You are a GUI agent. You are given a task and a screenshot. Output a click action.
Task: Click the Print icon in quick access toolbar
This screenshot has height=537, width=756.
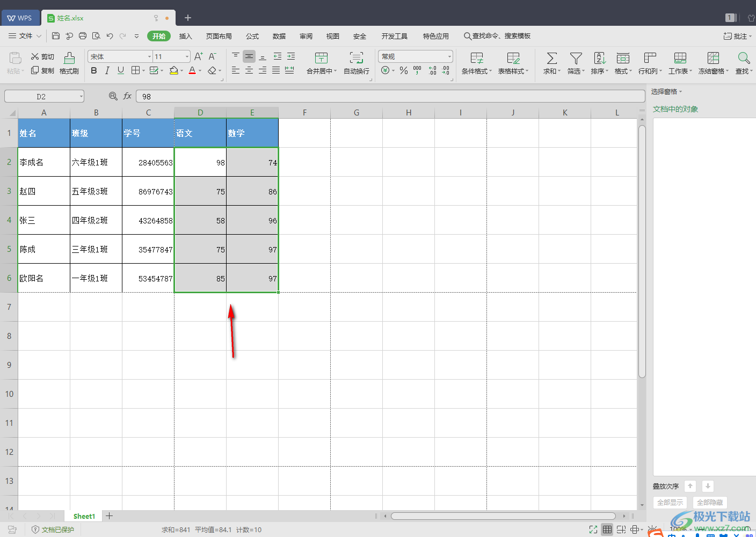click(x=83, y=36)
